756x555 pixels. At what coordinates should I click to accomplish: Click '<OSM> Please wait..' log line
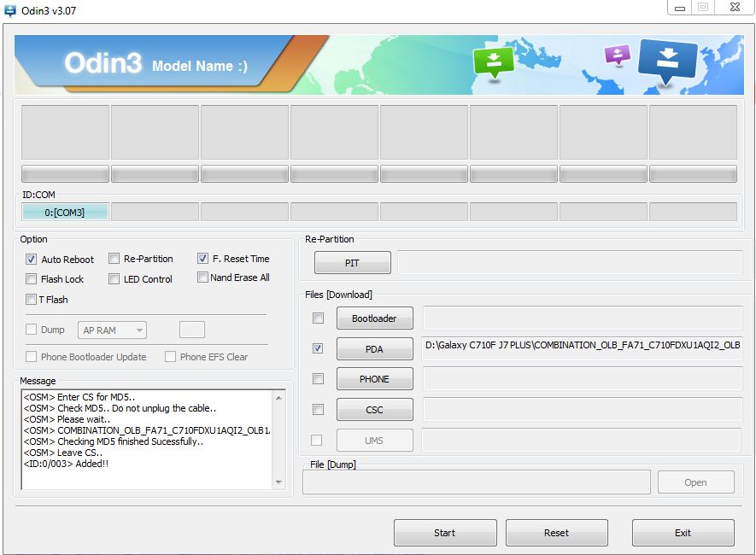point(67,419)
